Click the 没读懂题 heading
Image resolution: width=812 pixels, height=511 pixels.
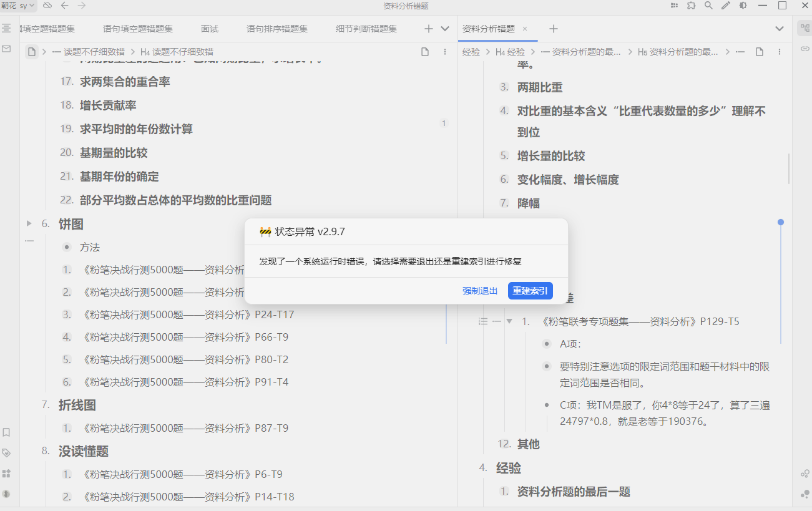84,451
